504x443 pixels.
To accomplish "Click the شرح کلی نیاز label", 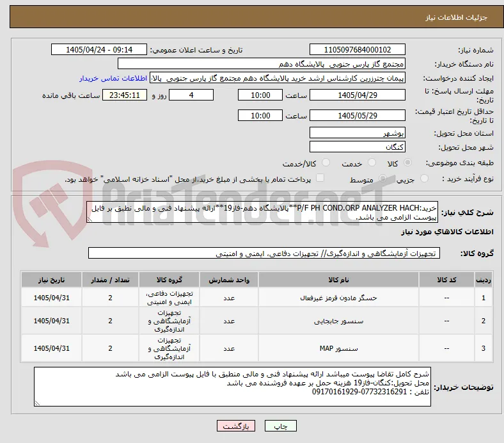I will pos(467,213).
